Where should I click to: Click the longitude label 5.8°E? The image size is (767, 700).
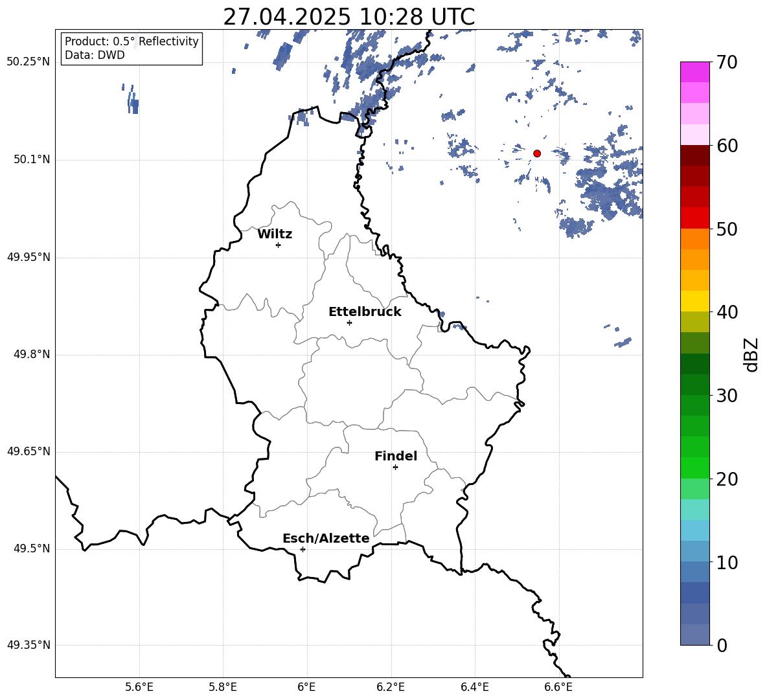click(223, 688)
